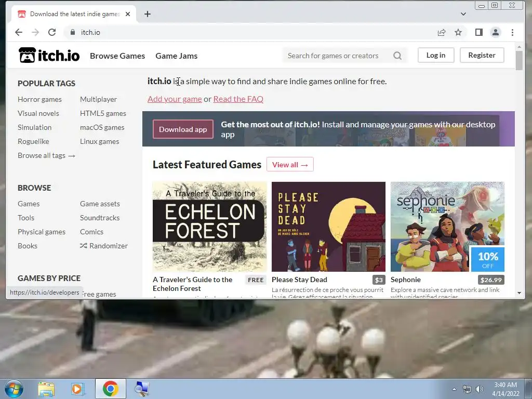Open the macOS games tag
Viewport: 532px width, 399px height.
coord(102,127)
